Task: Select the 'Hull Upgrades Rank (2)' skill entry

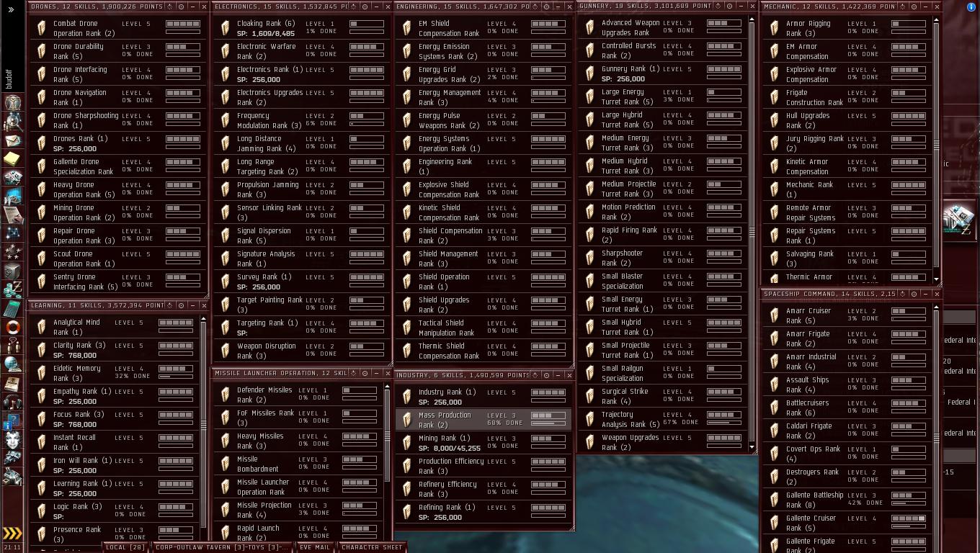Action: coord(847,120)
